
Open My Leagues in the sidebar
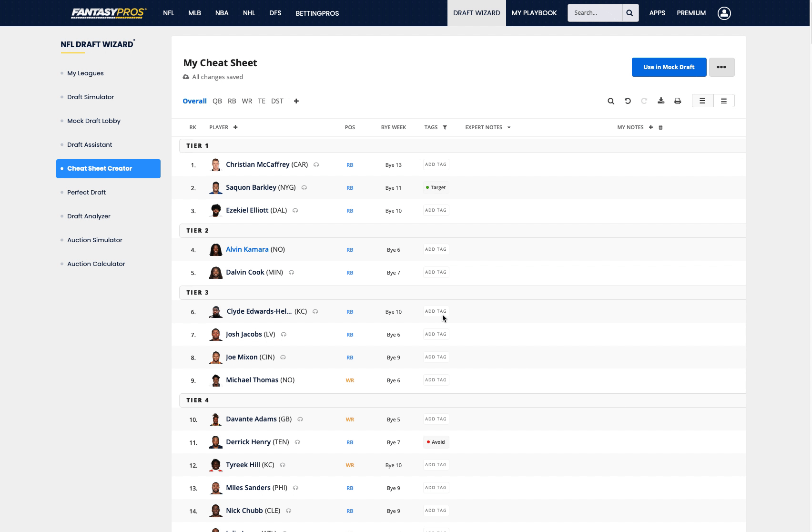coord(85,73)
